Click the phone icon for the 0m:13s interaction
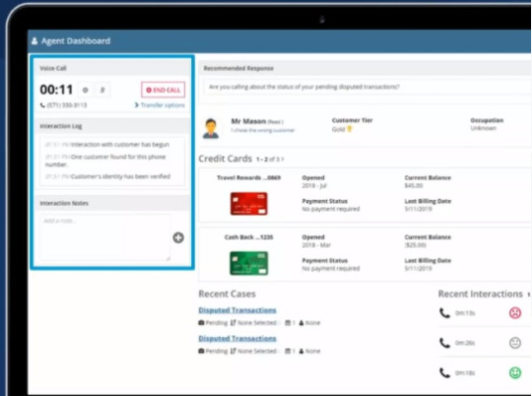 pos(444,313)
